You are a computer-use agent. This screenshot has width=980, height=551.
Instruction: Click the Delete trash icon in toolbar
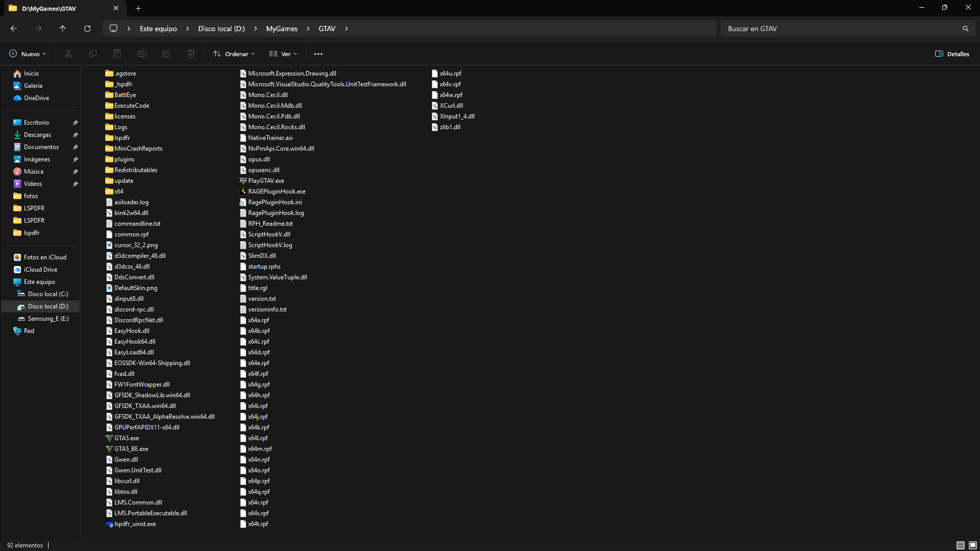pyautogui.click(x=191, y=54)
